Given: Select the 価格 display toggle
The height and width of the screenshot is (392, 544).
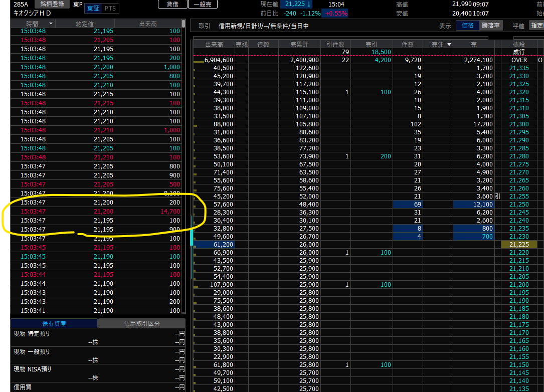Looking at the screenshot, I should click(x=467, y=26).
